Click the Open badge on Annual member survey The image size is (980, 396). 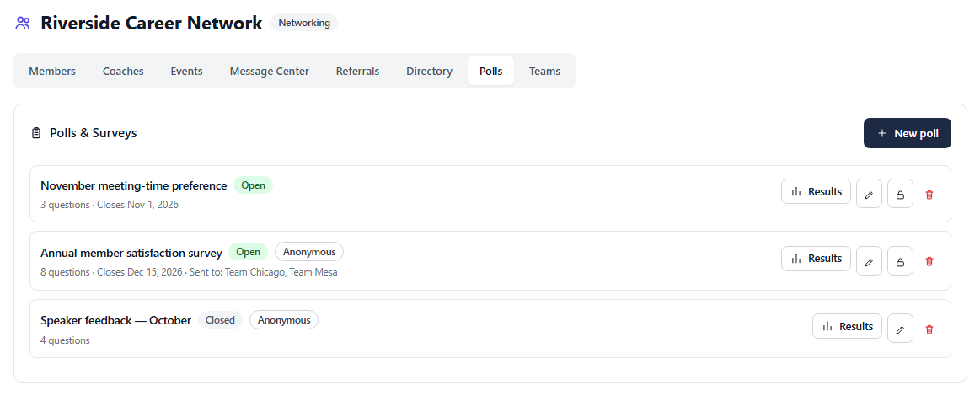[248, 252]
